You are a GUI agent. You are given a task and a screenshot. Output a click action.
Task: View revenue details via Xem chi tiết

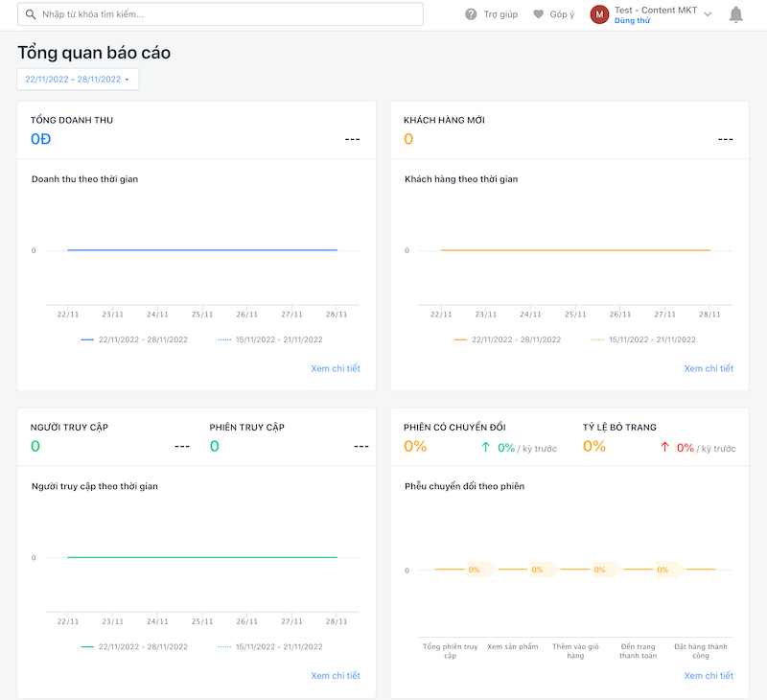point(336,368)
